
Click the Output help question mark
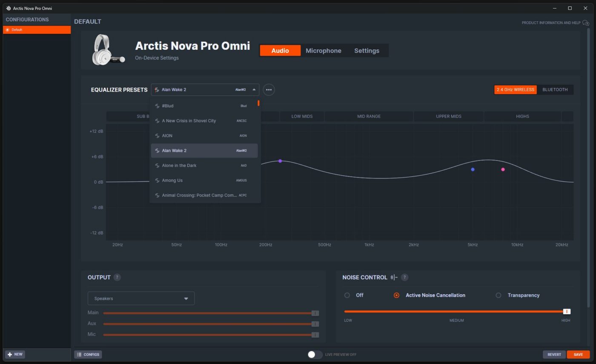(117, 277)
